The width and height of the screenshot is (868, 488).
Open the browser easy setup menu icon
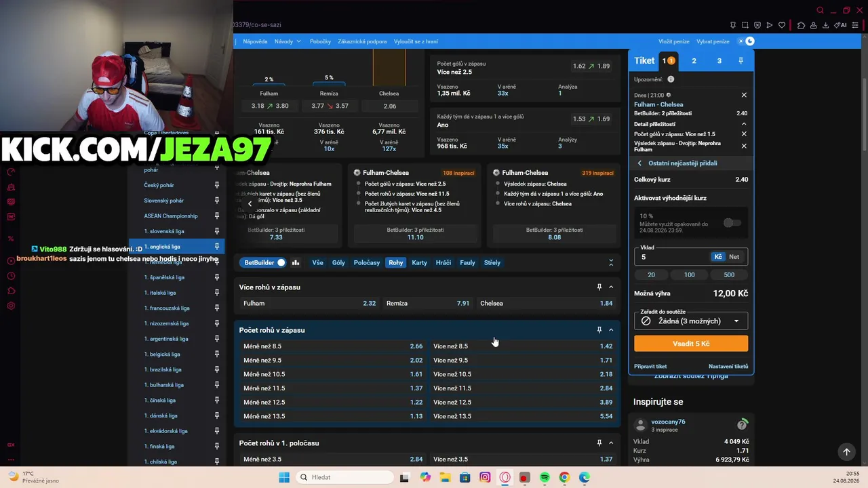[855, 25]
